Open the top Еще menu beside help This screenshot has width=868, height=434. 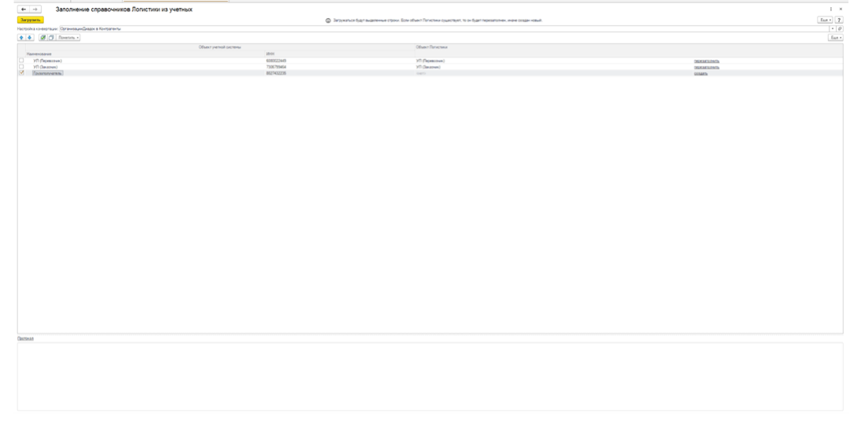click(826, 20)
